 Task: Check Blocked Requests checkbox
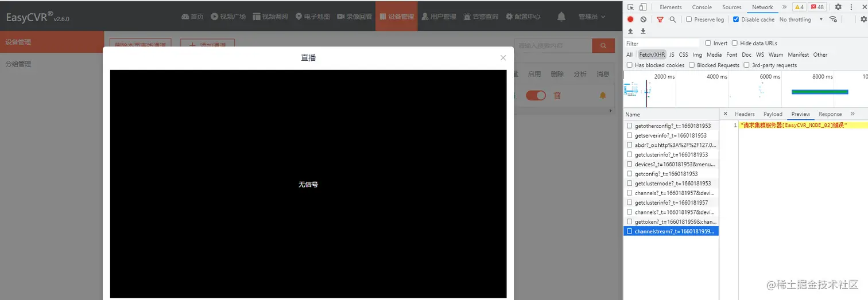pos(692,65)
